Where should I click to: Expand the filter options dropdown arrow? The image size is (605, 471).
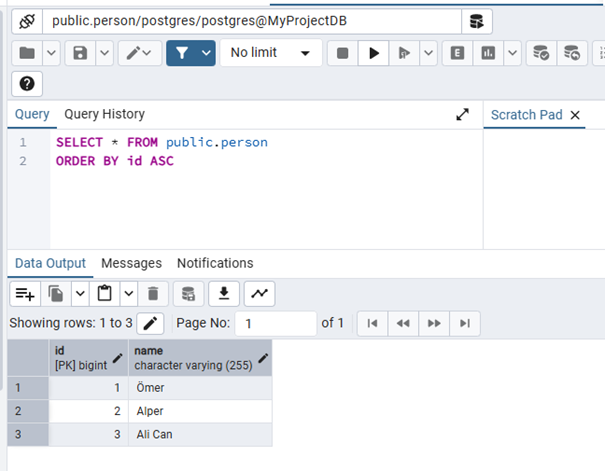pyautogui.click(x=206, y=53)
